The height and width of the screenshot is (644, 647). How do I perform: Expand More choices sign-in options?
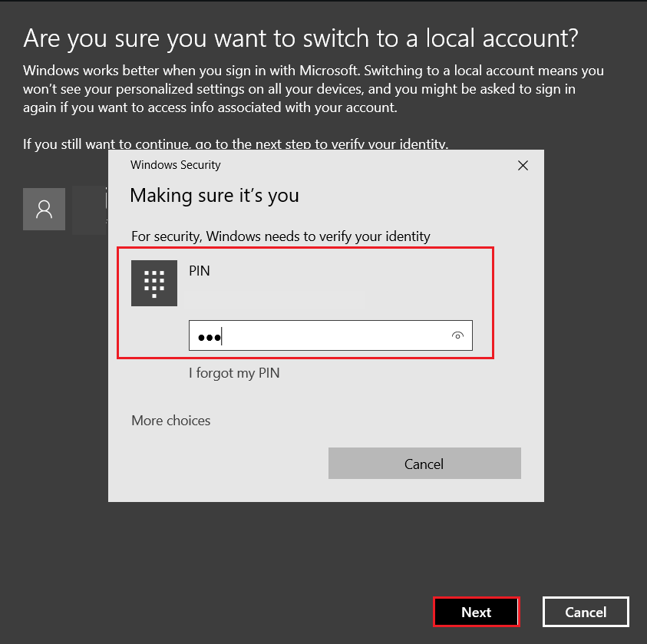(170, 420)
